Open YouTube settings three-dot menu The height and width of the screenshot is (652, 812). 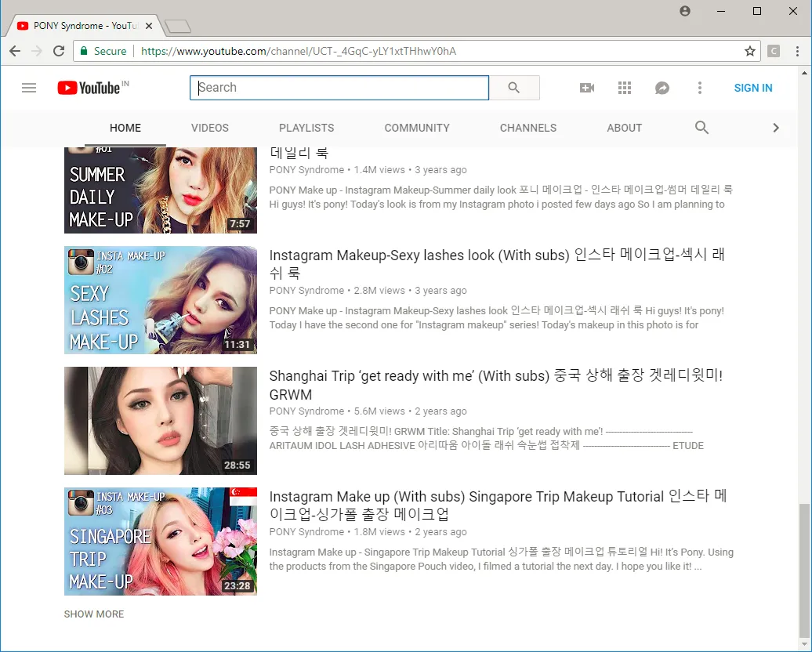(x=700, y=88)
